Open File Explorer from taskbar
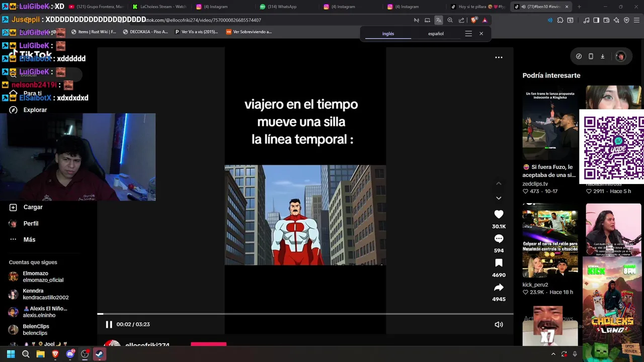 (x=40, y=354)
